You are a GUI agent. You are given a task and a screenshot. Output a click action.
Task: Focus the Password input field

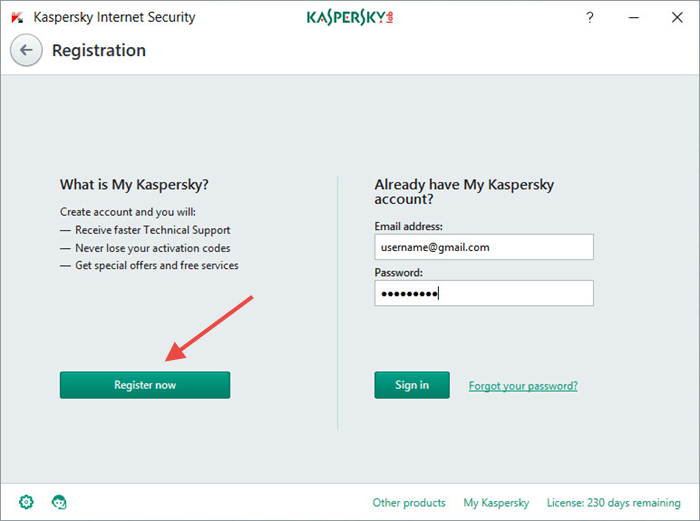(x=484, y=293)
